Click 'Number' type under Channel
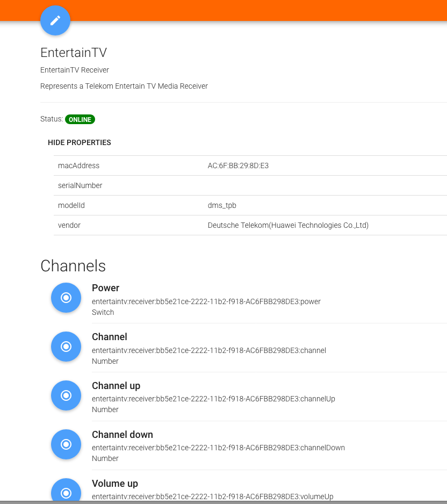The width and height of the screenshot is (447, 504). (x=105, y=361)
